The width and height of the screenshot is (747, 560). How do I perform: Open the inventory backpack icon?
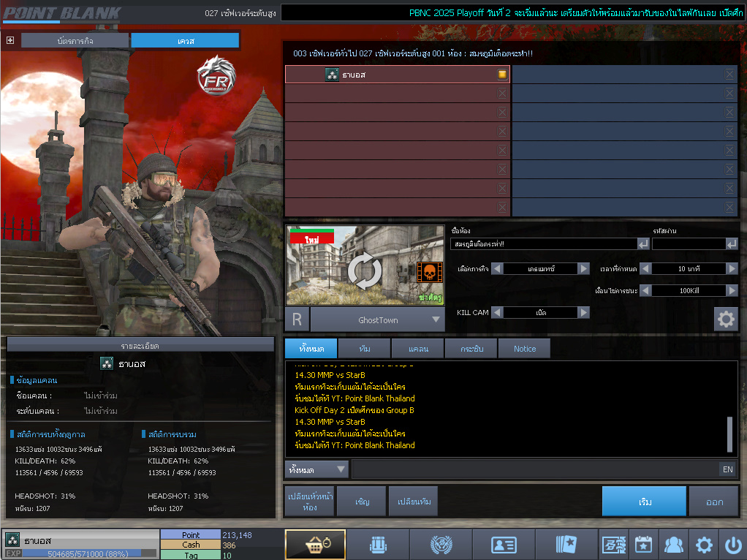tap(378, 545)
